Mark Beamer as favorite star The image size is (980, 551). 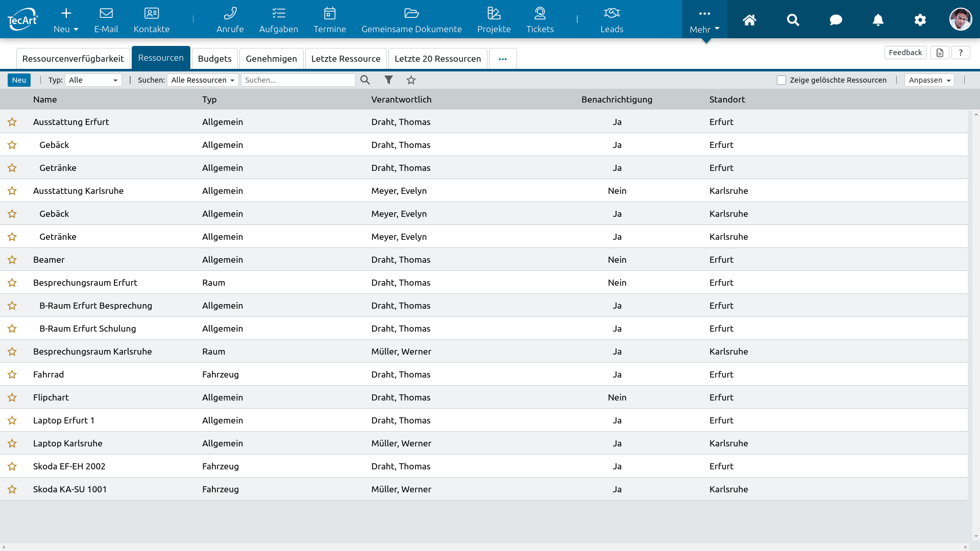click(x=12, y=260)
